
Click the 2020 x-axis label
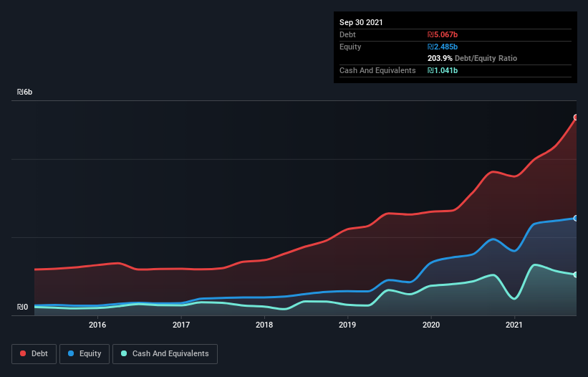click(431, 325)
